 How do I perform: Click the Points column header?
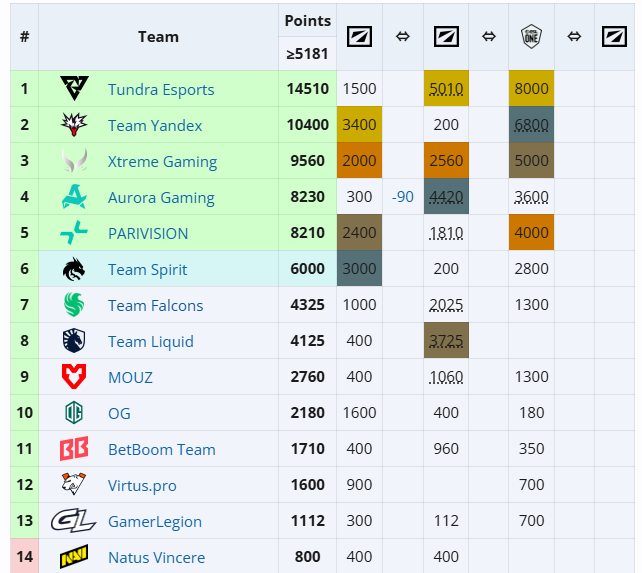click(307, 20)
